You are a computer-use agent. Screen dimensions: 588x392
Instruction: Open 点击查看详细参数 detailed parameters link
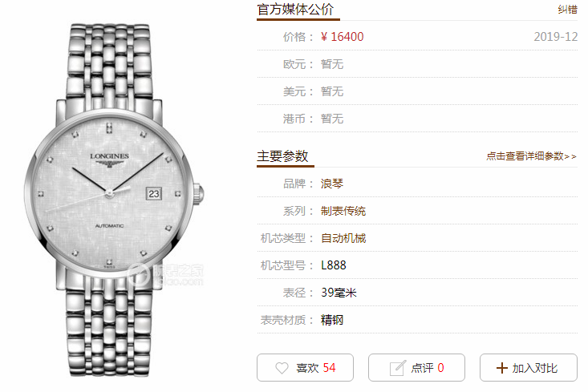(531, 156)
